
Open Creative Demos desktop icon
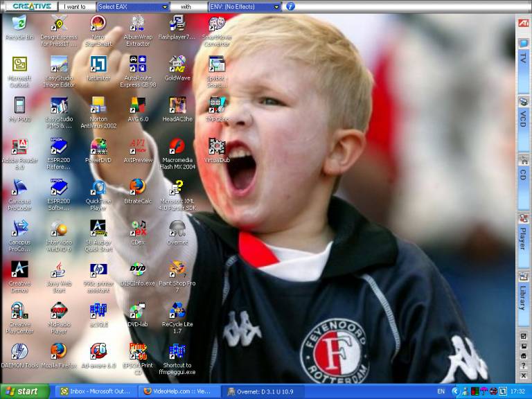19,269
